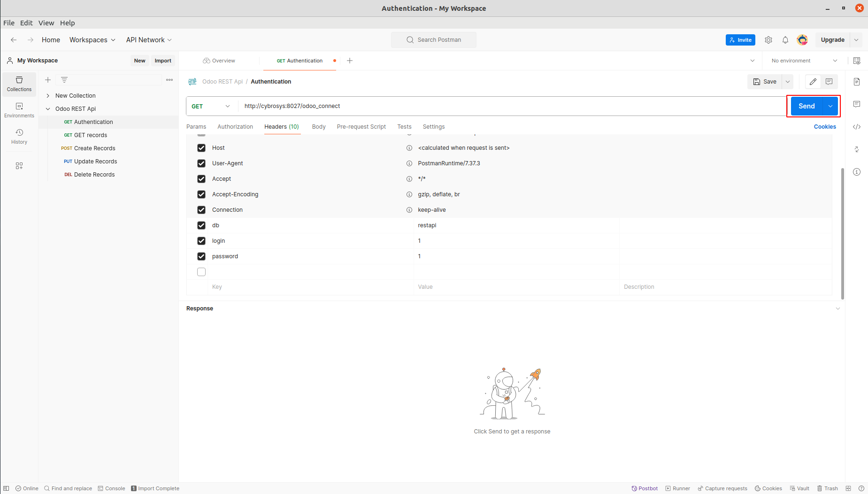Toggle the sidebar from the status bar
Viewport: 868px width, 494px height.
point(6,488)
